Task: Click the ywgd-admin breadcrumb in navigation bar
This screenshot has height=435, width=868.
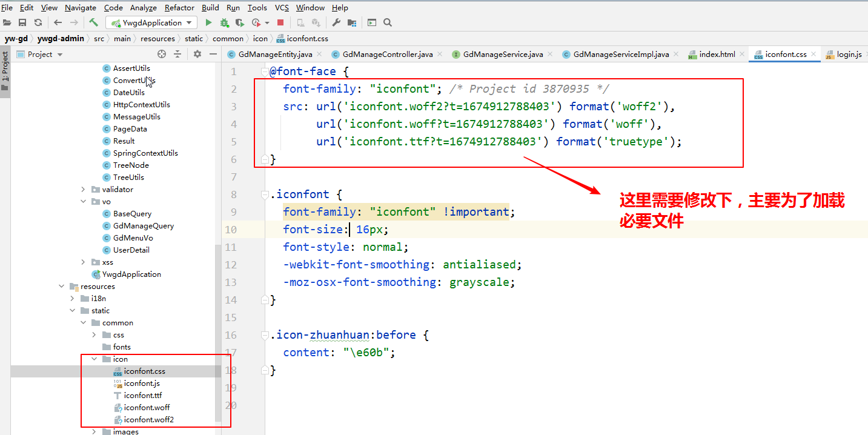Action: (x=61, y=39)
